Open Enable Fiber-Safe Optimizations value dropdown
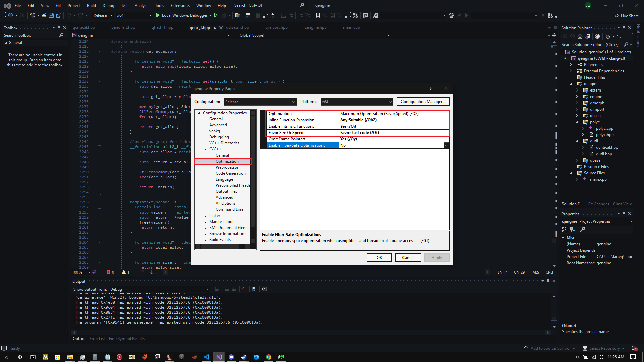644x362 pixels. 446,145
